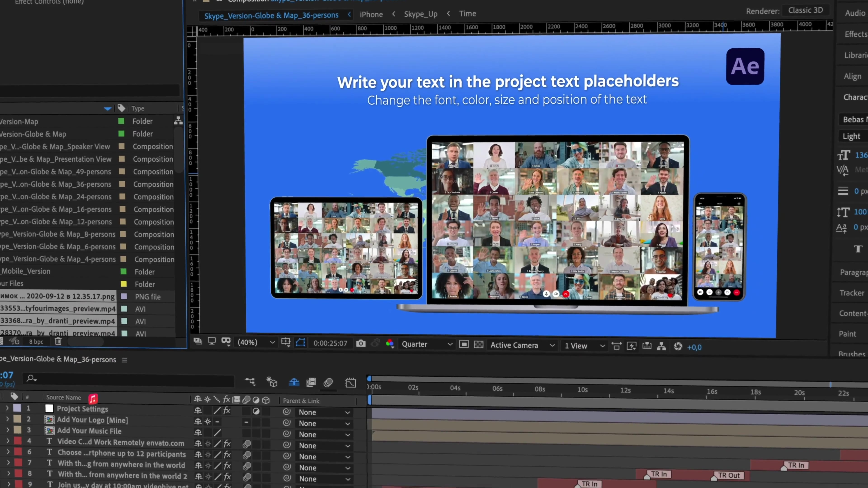The image size is (868, 488).
Task: Toggle Draft 3D icon in timeline
Action: click(271, 382)
